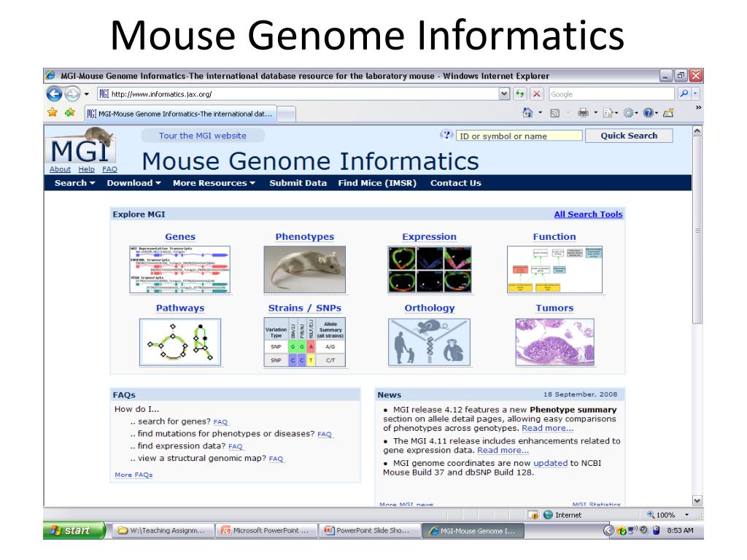Open a new blank browser tab

tap(286, 114)
